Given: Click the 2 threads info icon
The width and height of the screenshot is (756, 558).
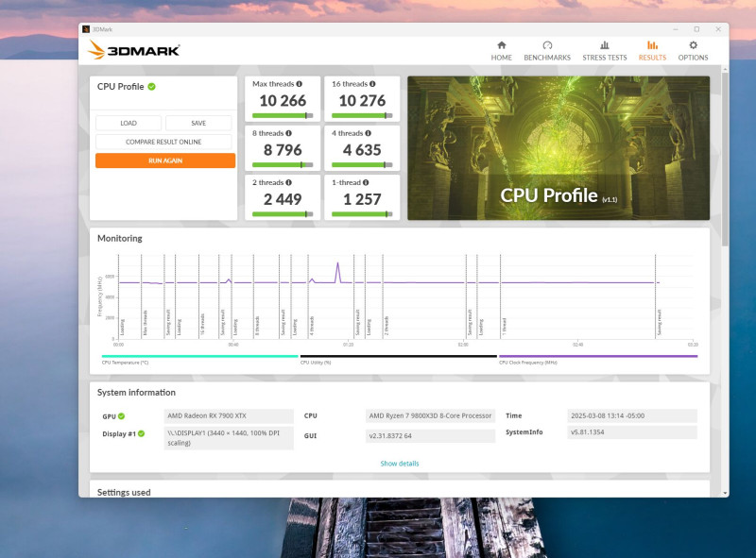Looking at the screenshot, I should tap(289, 182).
